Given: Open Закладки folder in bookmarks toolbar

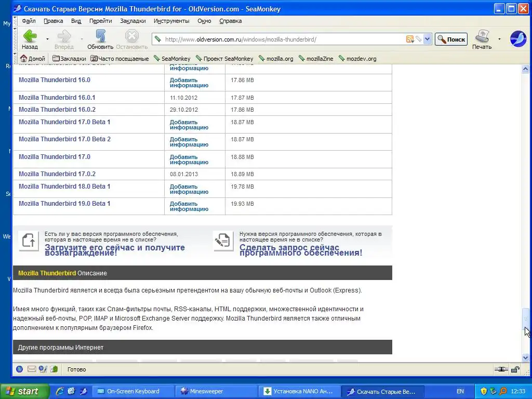Looking at the screenshot, I should 69,58.
